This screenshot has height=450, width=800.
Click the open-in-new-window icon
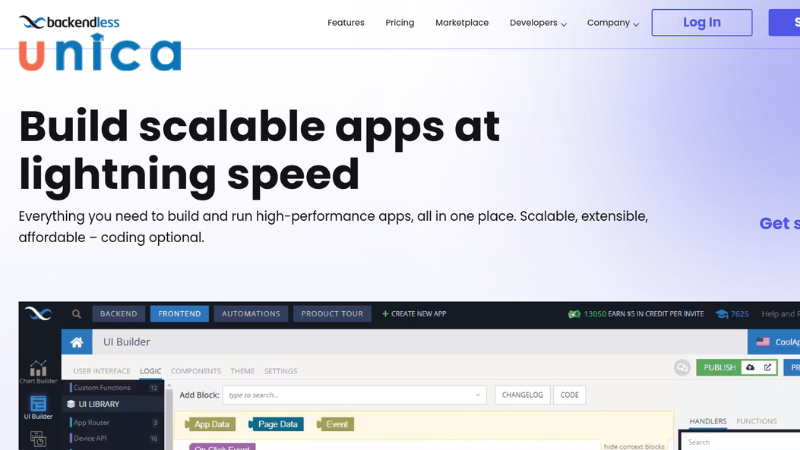767,367
